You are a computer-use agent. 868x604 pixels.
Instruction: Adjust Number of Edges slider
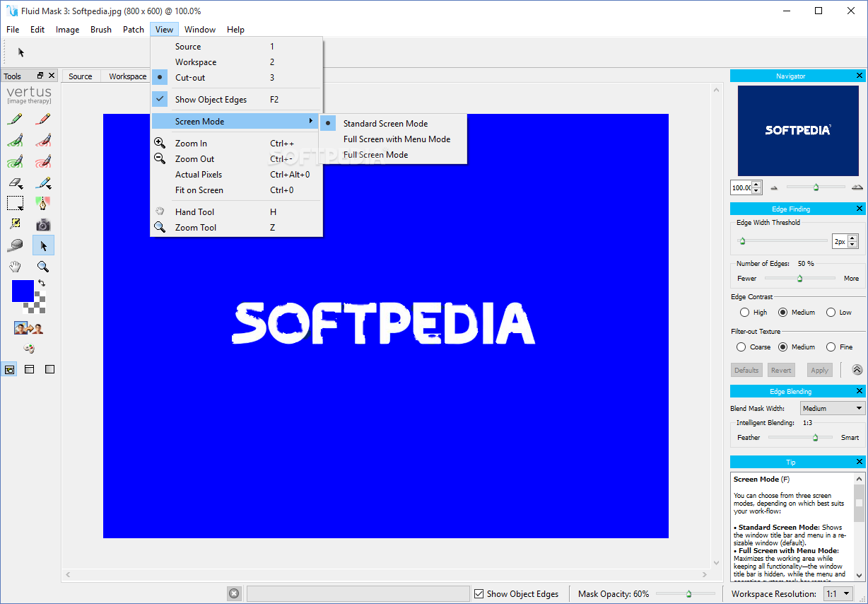(799, 278)
